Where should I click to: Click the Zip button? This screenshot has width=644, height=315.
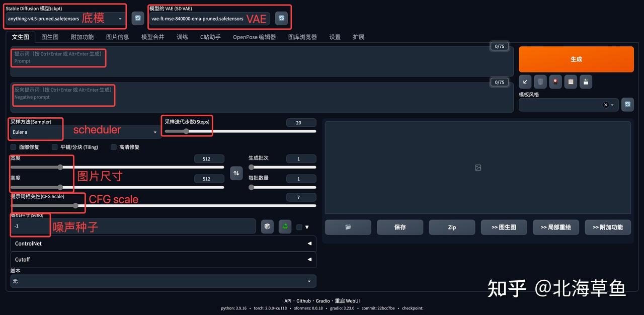point(452,227)
